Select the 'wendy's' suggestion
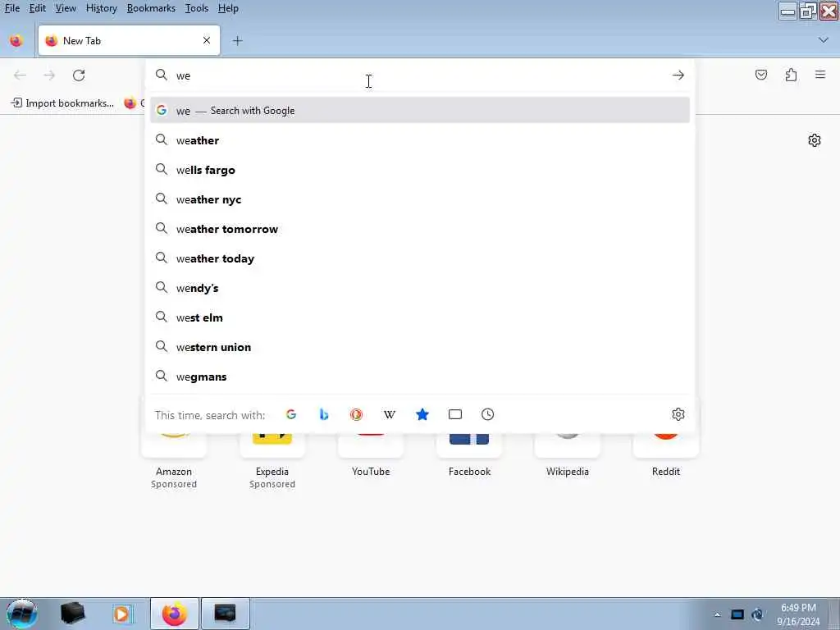Screen dimensions: 840x630 [x=420, y=288]
